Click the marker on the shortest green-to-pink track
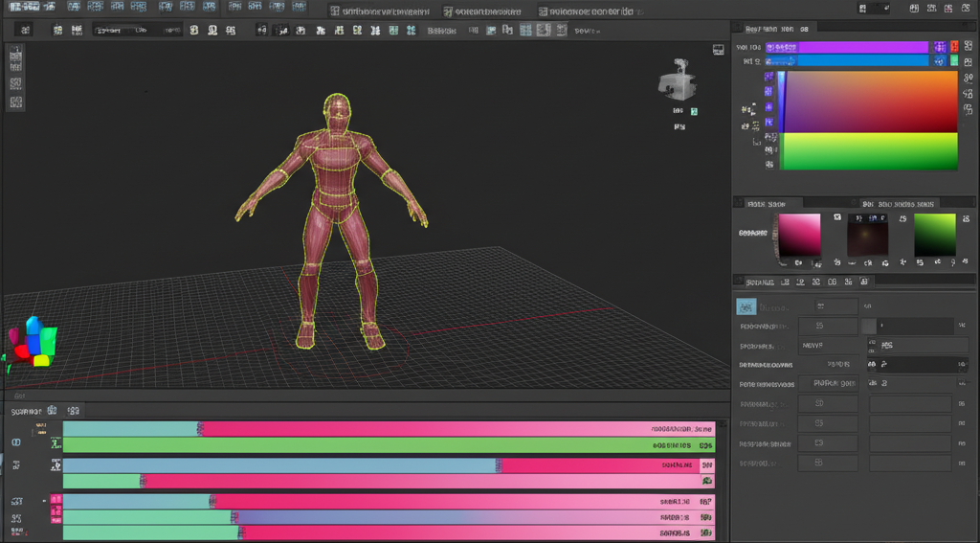The height and width of the screenshot is (543, 980). [144, 481]
